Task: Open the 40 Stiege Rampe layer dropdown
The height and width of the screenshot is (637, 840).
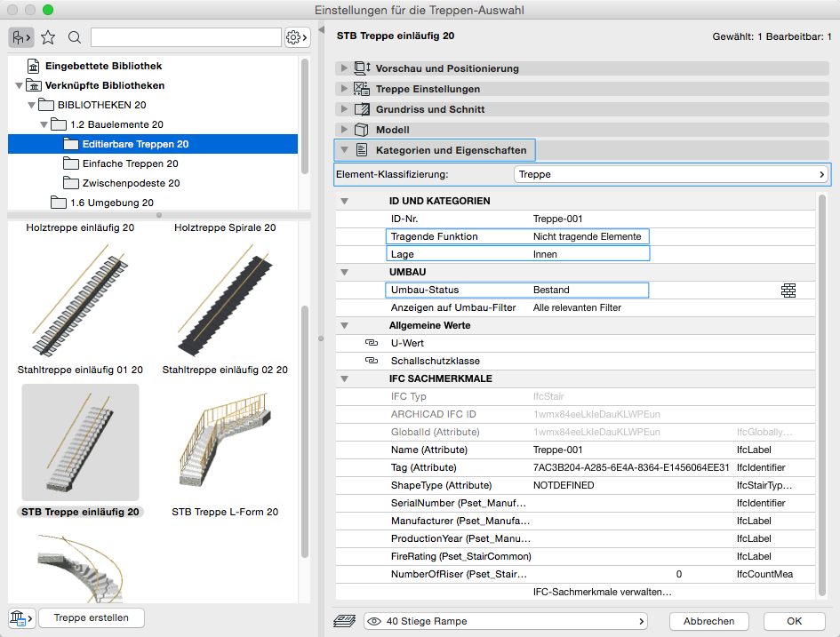Action: click(x=505, y=621)
